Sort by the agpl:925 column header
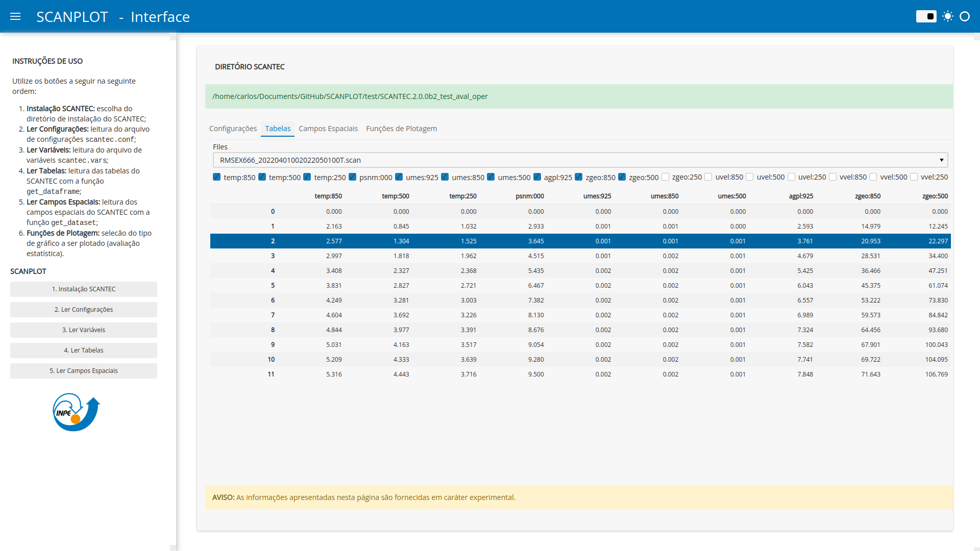 point(801,196)
